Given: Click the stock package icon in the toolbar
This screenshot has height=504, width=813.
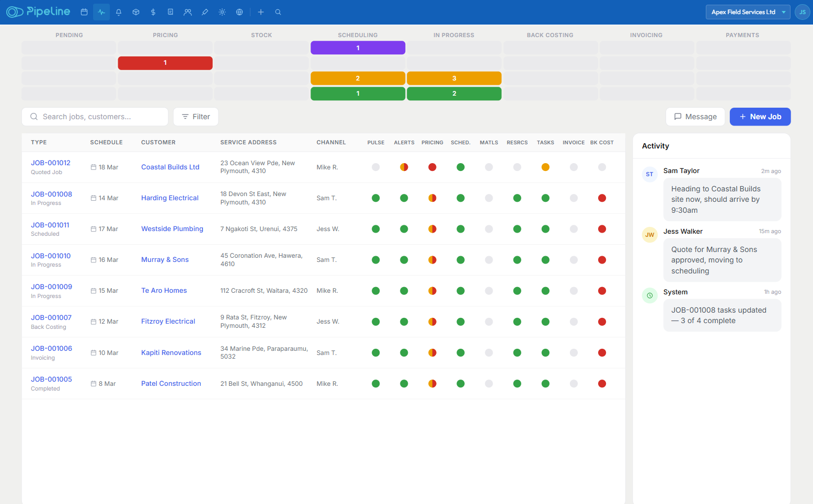Looking at the screenshot, I should [135, 12].
